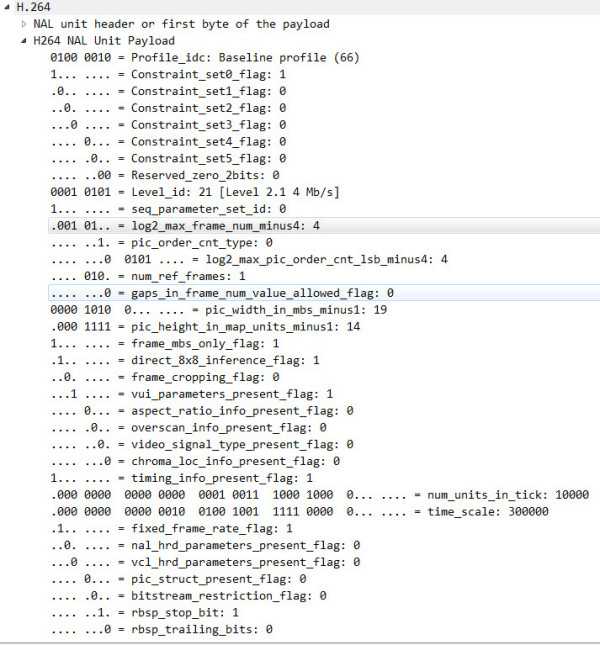Screen dimensions: 600x645
Task: Select the frame_mbs_only_flag row
Action: click(x=164, y=343)
